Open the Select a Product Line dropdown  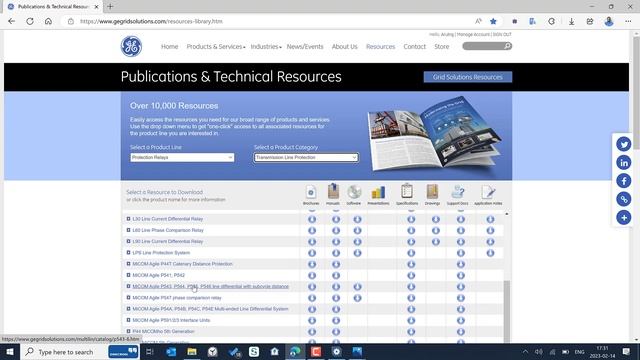[x=182, y=157]
